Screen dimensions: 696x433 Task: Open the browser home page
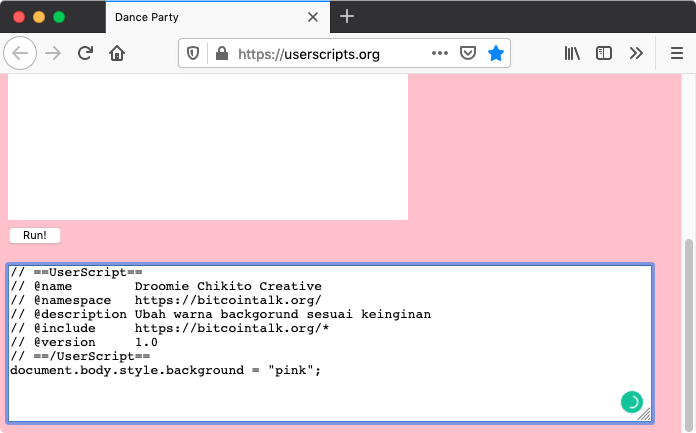pyautogui.click(x=117, y=53)
